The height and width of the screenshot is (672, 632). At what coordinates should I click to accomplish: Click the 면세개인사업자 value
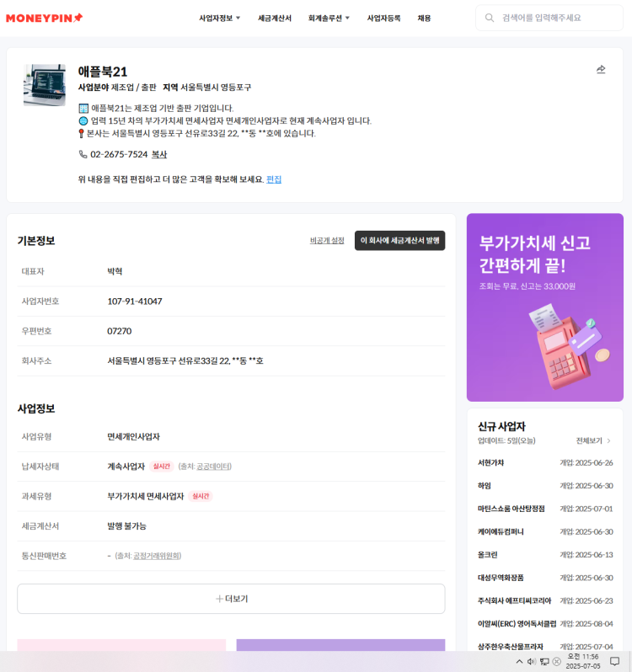pos(133,437)
